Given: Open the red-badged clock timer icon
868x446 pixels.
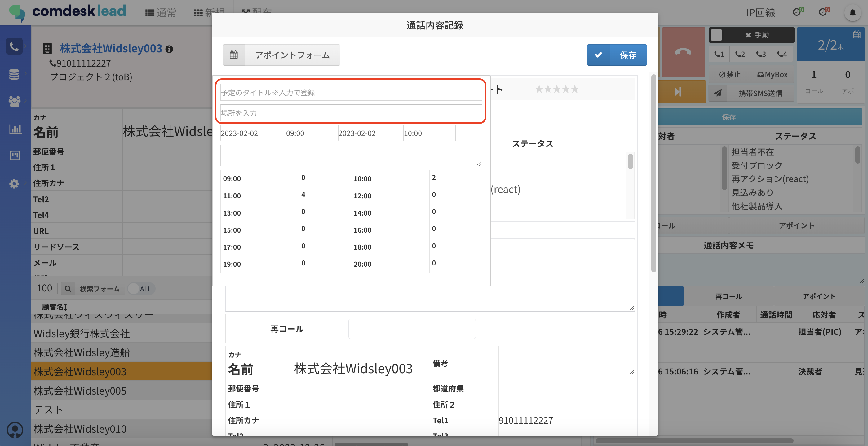Looking at the screenshot, I should coord(823,12).
